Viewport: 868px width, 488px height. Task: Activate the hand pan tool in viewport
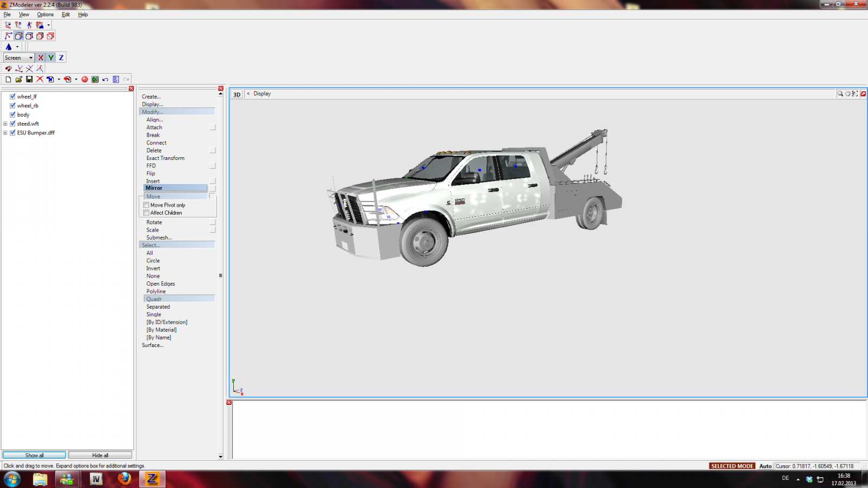point(848,94)
